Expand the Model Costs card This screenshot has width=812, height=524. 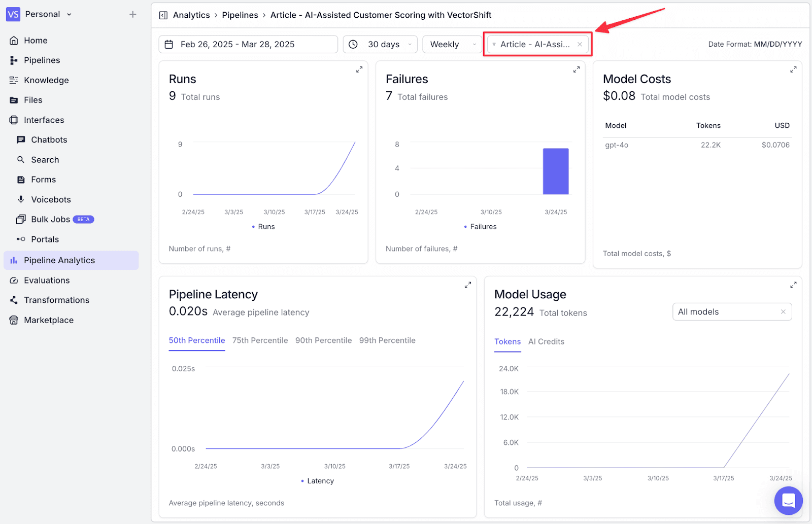[793, 69]
